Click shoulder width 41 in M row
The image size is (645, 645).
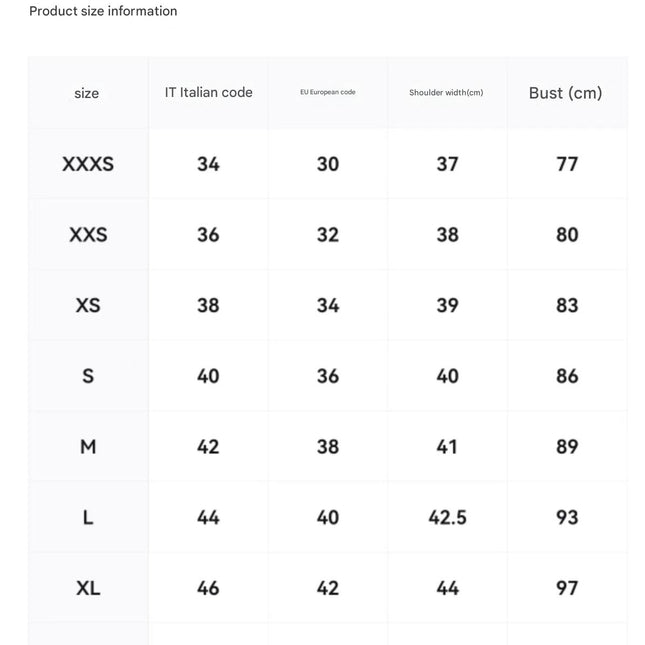pyautogui.click(x=447, y=447)
